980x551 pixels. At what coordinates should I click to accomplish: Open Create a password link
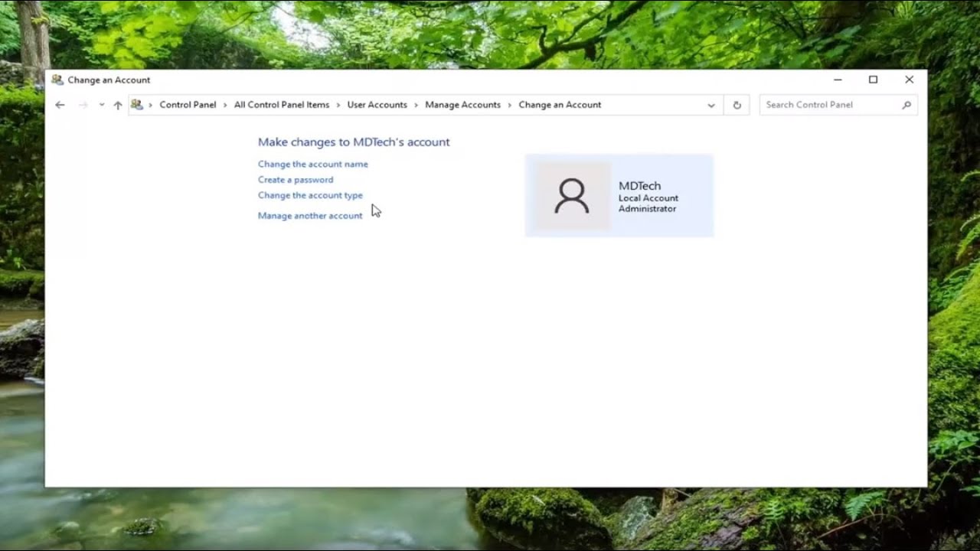tap(296, 180)
